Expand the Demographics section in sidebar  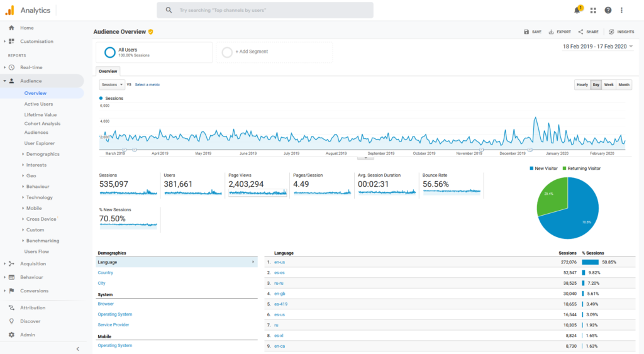click(x=42, y=154)
